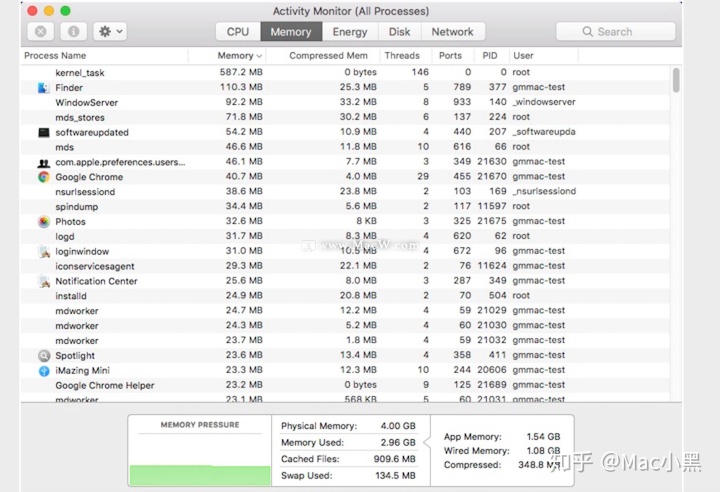Screen dimensions: 720x492
Task: Select the logd process
Action: pos(345,236)
